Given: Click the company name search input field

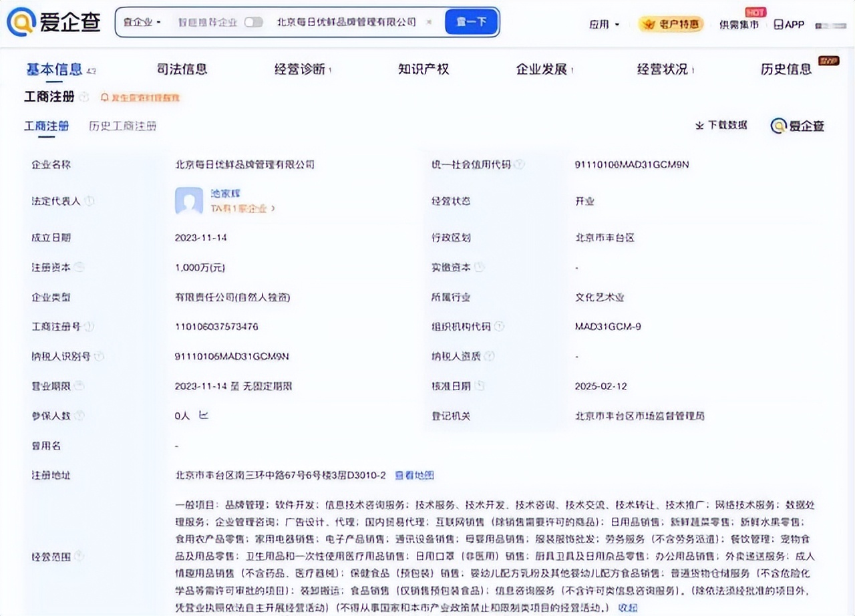Looking at the screenshot, I should coord(346,22).
